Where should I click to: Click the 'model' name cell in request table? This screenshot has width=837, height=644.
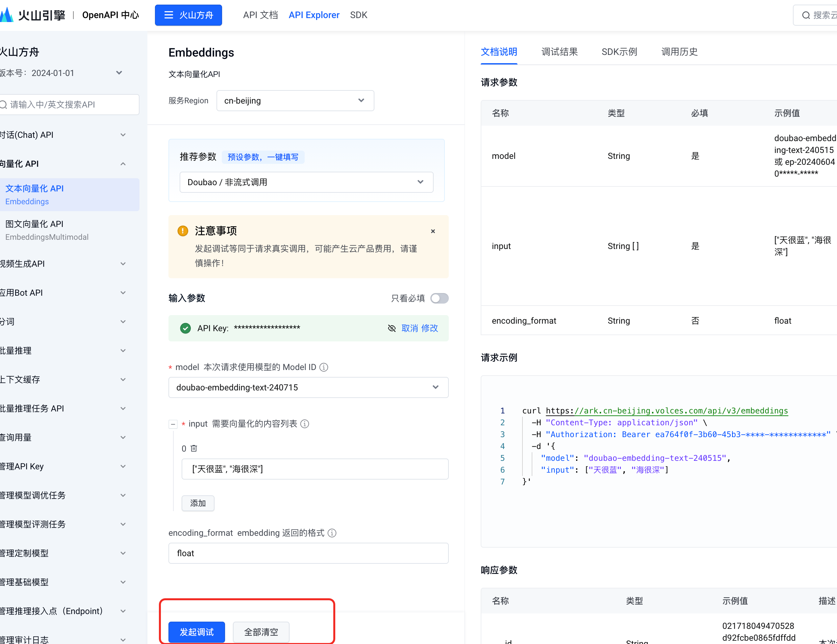click(x=503, y=156)
